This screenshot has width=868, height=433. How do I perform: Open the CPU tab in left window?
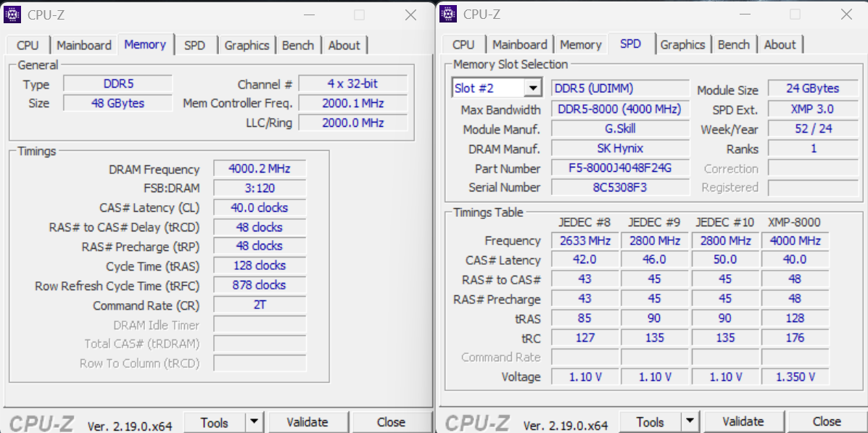pyautogui.click(x=28, y=46)
